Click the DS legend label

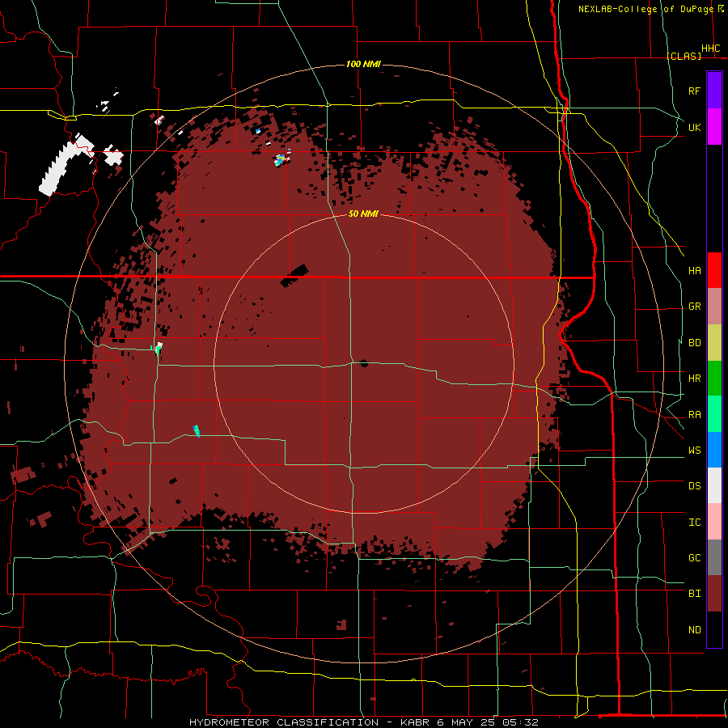point(694,486)
